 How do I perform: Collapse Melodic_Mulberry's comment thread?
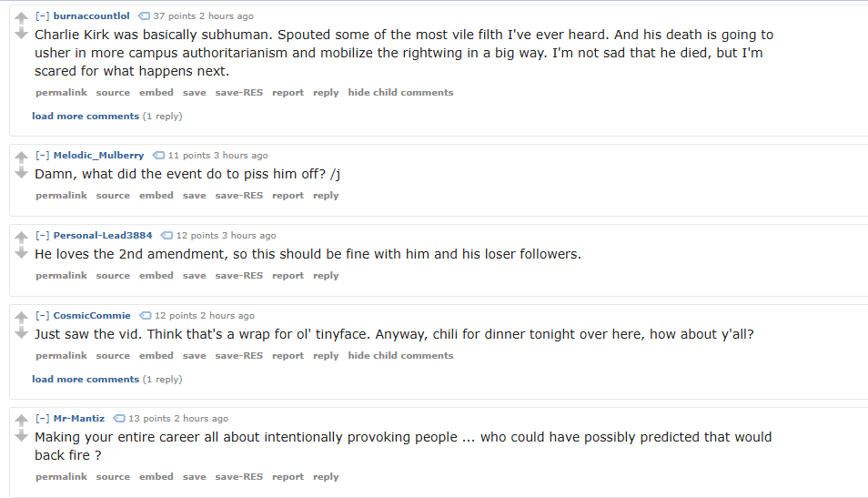click(x=42, y=156)
